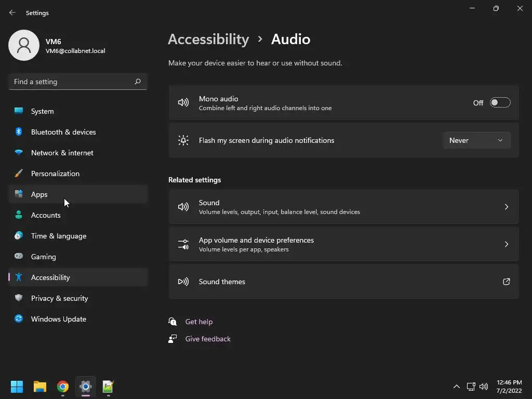Click the VM6 profile avatar
Image resolution: width=532 pixels, height=399 pixels.
coord(24,45)
